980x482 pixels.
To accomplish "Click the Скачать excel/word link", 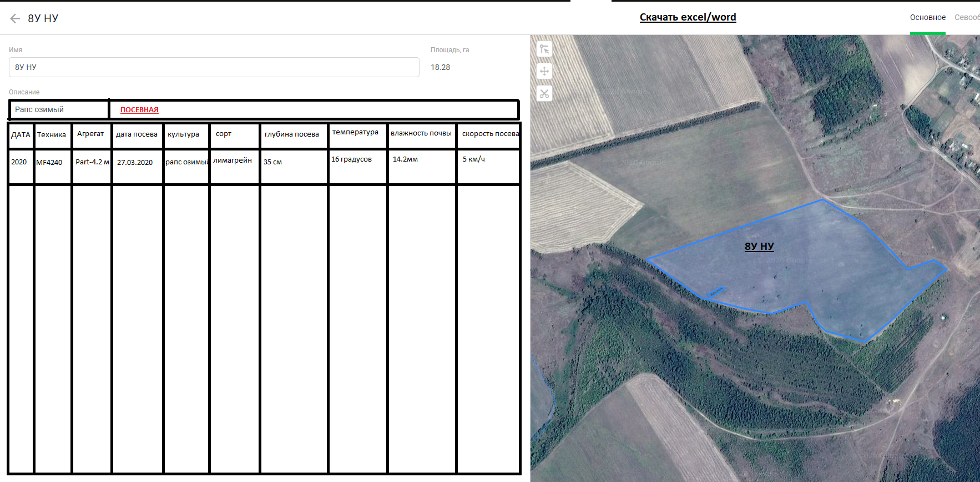I will click(x=688, y=17).
